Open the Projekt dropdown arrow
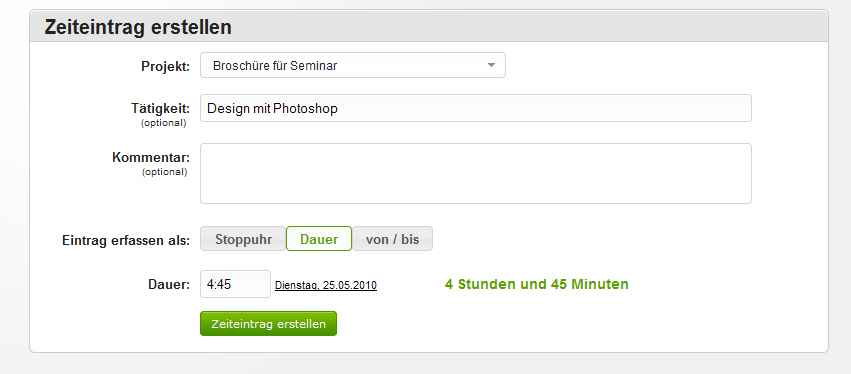This screenshot has height=374, width=851. click(491, 65)
